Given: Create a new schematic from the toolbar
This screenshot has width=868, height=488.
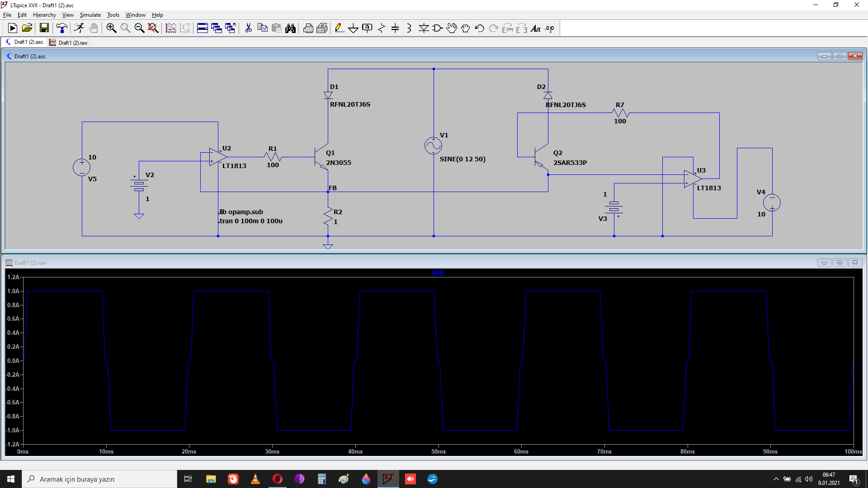Looking at the screenshot, I should (x=13, y=28).
